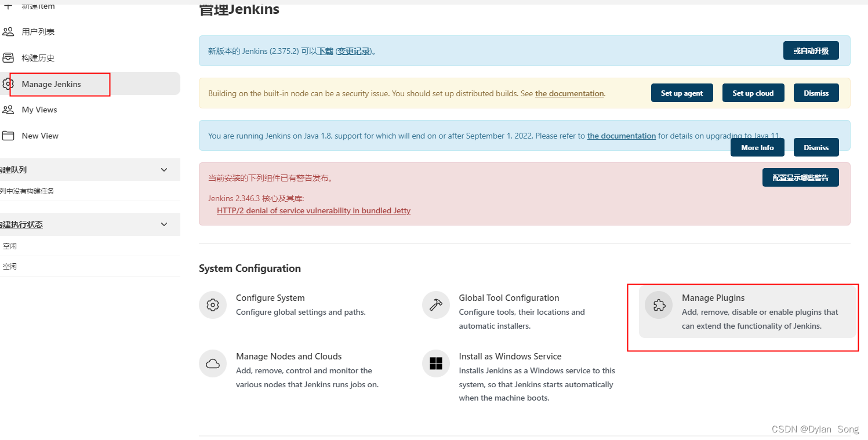
Task: Click the System Configuration heading
Action: pyautogui.click(x=250, y=268)
